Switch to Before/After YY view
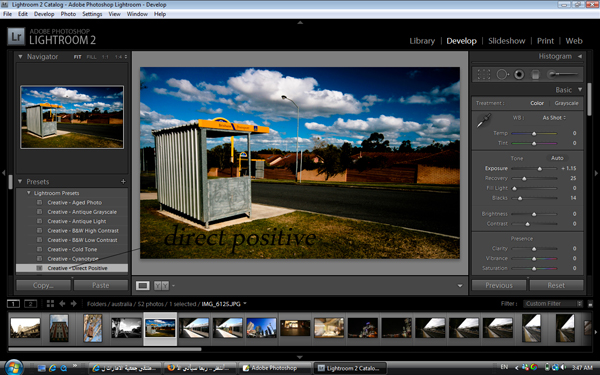 [161, 285]
